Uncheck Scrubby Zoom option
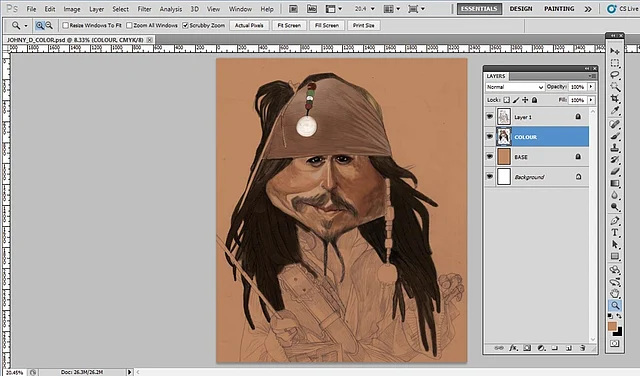The height and width of the screenshot is (376, 640). [x=185, y=25]
